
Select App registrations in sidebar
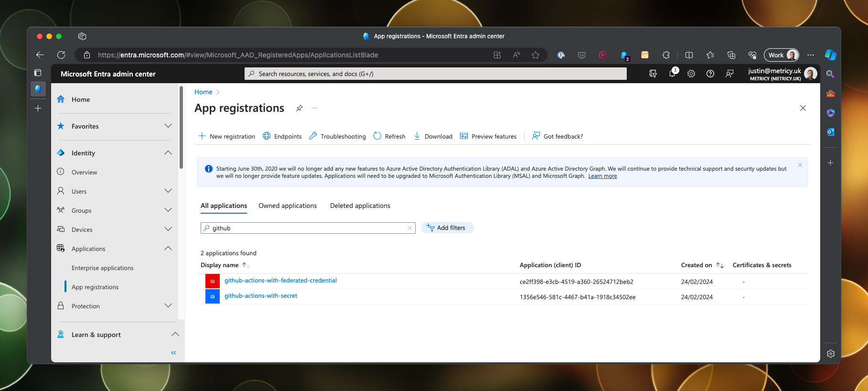point(95,287)
